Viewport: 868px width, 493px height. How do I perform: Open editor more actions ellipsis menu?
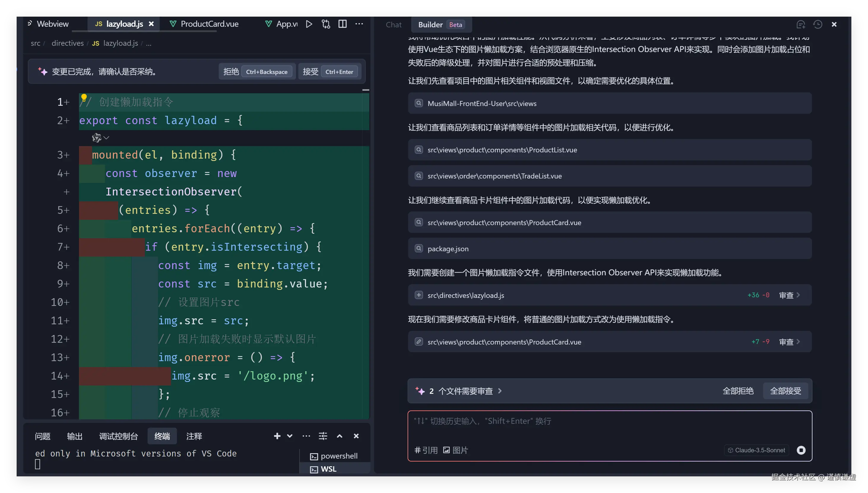point(359,24)
